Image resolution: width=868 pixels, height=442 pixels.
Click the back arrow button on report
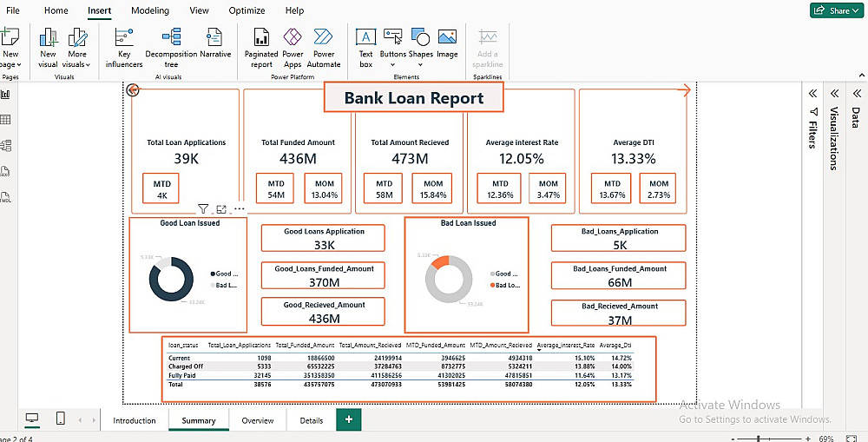(x=132, y=89)
